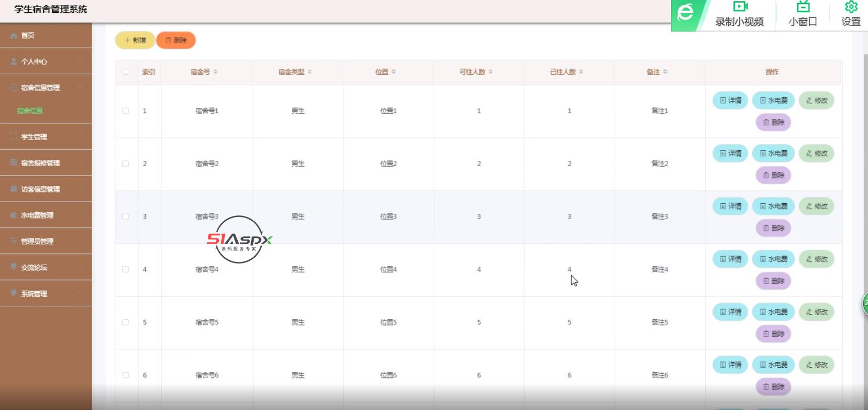Collapse the 宿舍信息管理 menu chevron
The height and width of the screenshot is (410, 868).
coord(80,87)
